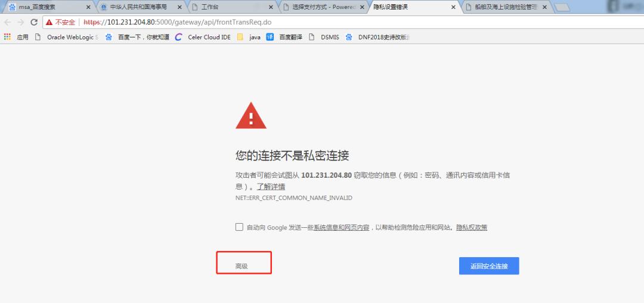This screenshot has width=644, height=303.
Task: Open the java bookmarks folder
Action: click(249, 37)
